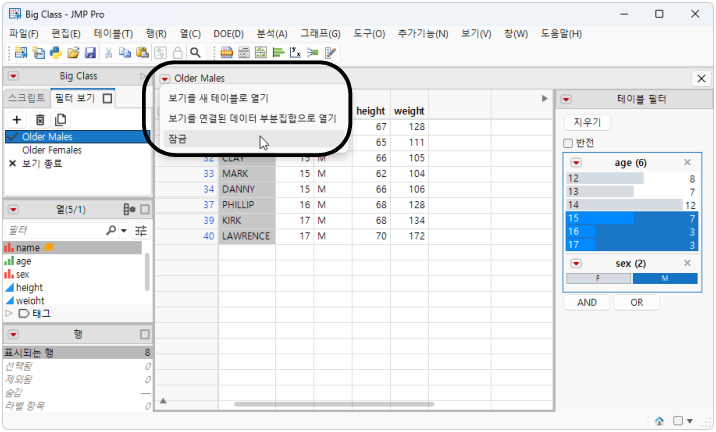Click the Fit Y by X icon
716x432 pixels.
point(295,53)
